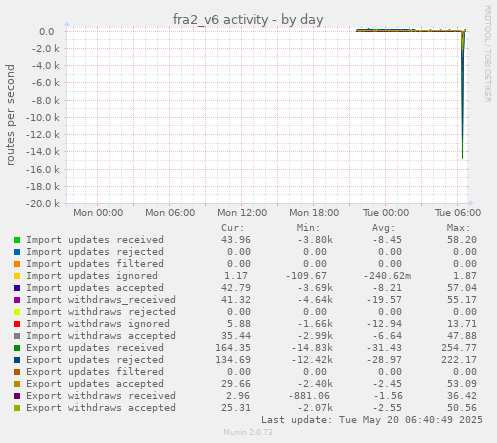The width and height of the screenshot is (497, 443).
Task: Click the 'Min:' column header
Action: point(308,228)
